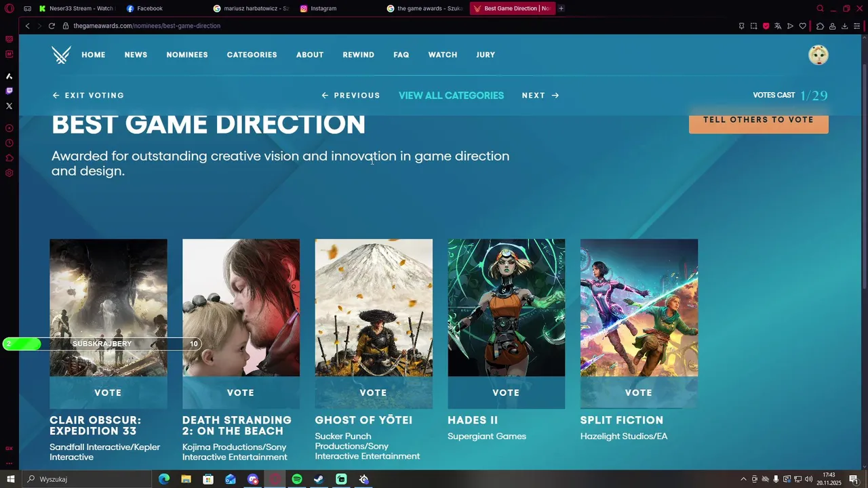868x488 pixels.
Task: Open HOME in site navigation
Action: pyautogui.click(x=94, y=55)
